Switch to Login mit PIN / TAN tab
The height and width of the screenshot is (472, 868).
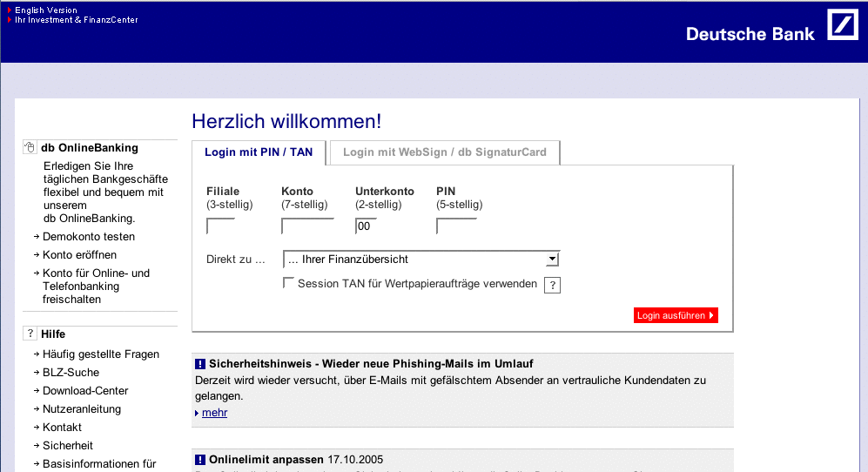259,152
